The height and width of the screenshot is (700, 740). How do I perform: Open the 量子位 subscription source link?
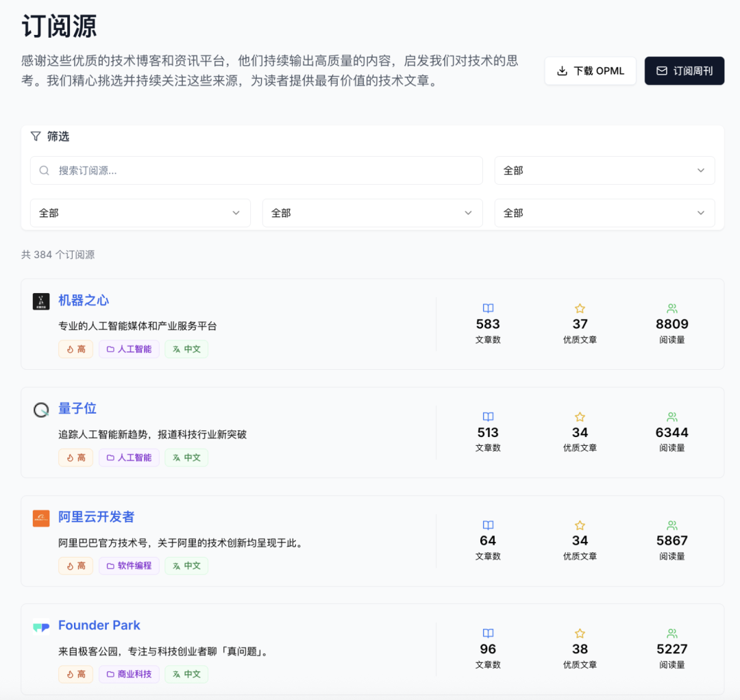(77, 408)
